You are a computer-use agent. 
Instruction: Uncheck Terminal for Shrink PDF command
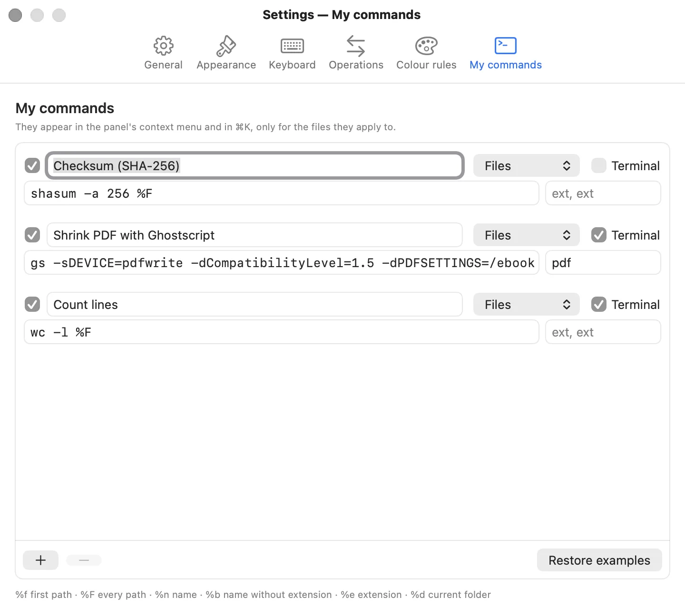click(x=599, y=235)
